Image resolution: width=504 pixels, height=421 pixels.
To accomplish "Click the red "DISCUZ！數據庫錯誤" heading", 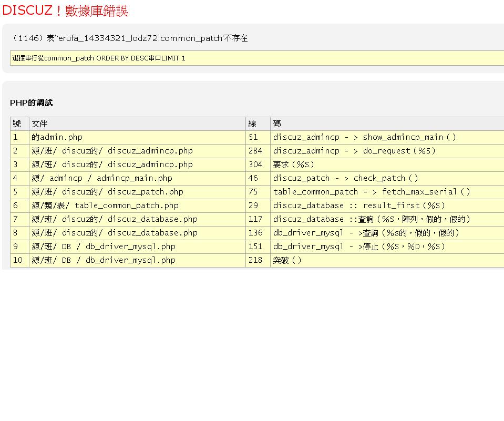I will click(x=65, y=11).
